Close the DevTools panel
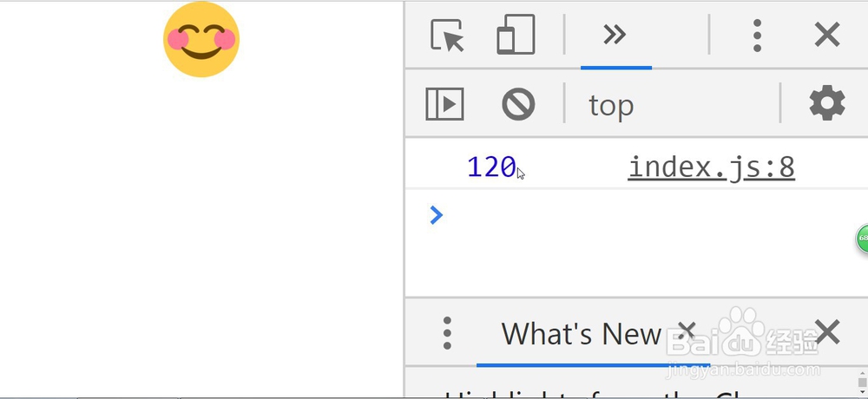Screen dimensions: 868x399 coord(827,36)
